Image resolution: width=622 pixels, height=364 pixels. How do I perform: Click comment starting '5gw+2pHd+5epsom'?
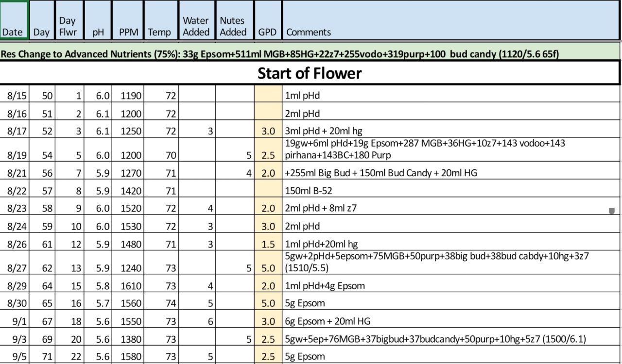point(437,262)
